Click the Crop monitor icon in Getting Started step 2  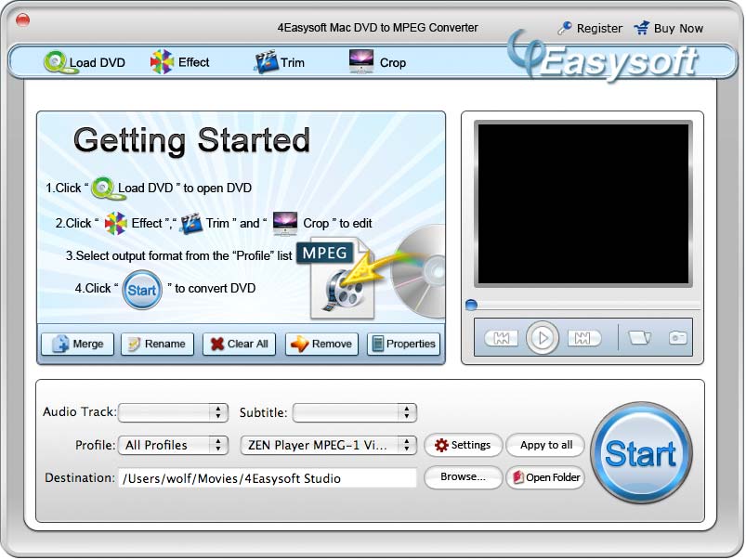285,224
